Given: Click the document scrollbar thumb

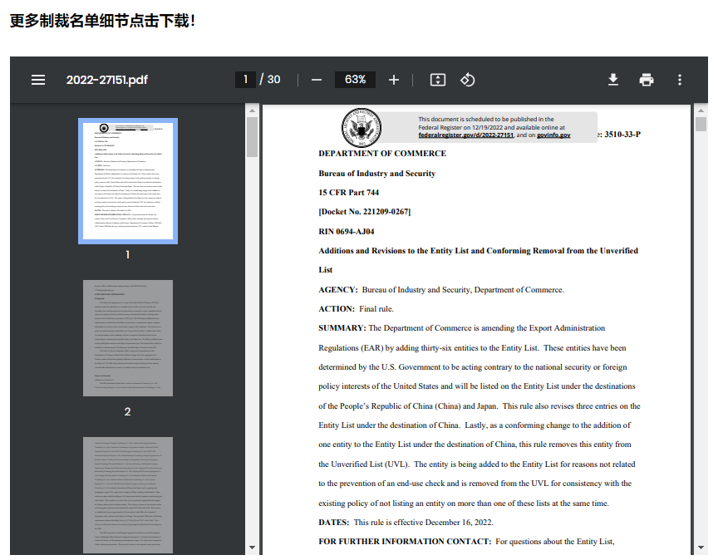Looking at the screenshot, I should (701, 125).
